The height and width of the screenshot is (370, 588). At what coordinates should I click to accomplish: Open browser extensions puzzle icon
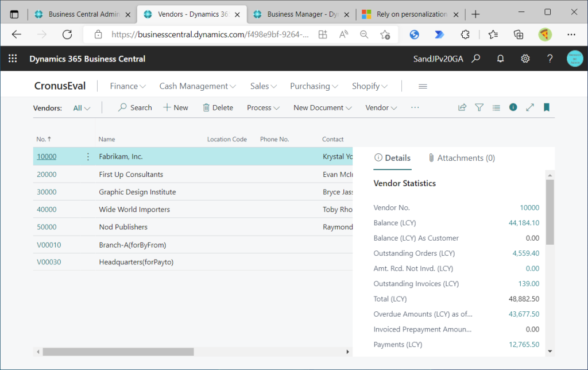pos(465,34)
